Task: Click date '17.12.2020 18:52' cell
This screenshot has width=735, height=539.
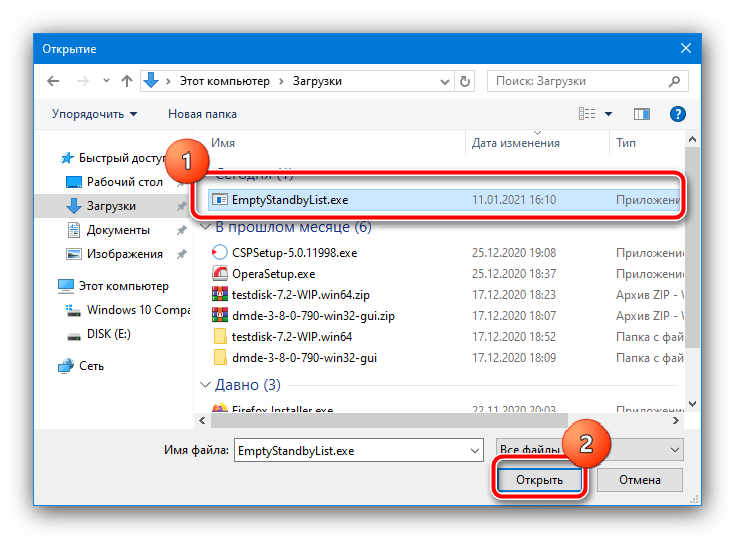Action: point(514,337)
